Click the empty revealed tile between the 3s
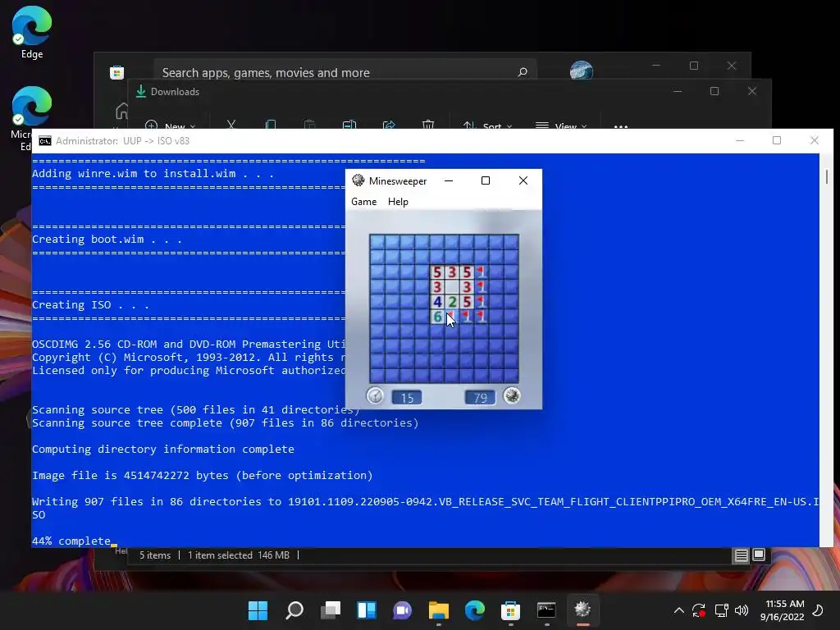The height and width of the screenshot is (630, 840). click(452, 287)
